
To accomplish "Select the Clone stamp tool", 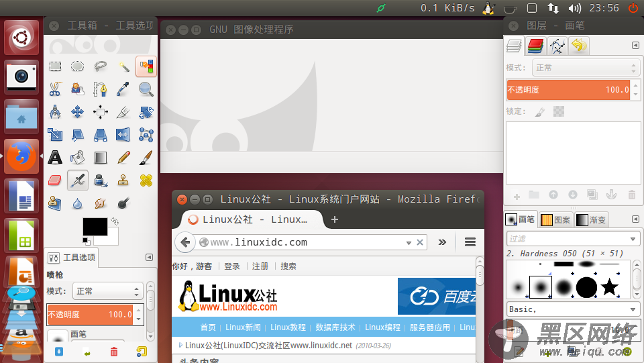I will [123, 180].
